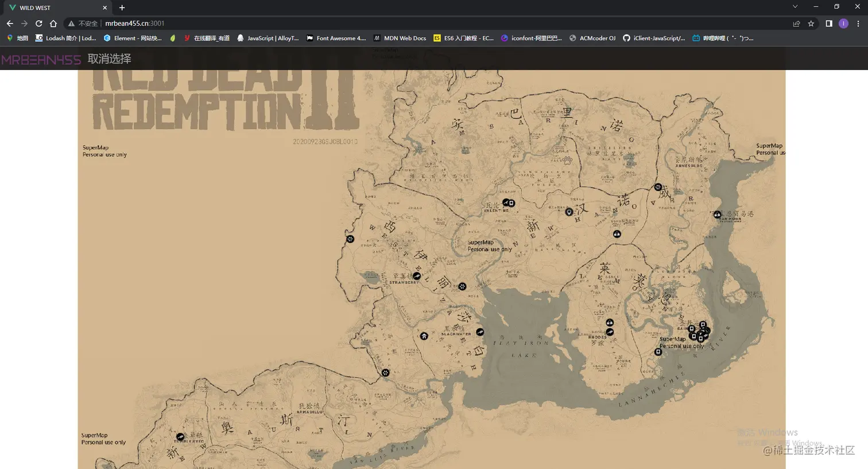Focus the address bar showing mrbean455.cn:3001
The height and width of the screenshot is (469, 868).
[x=442, y=24]
